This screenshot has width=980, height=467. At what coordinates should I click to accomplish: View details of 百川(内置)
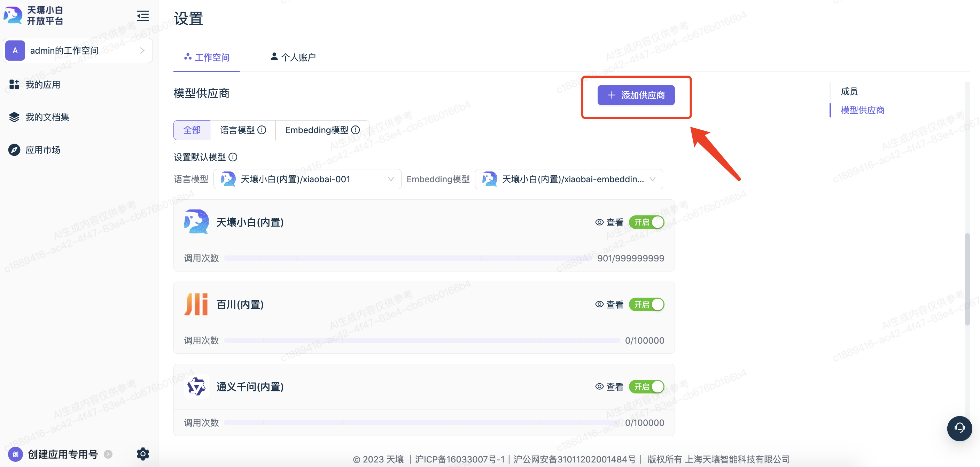pos(609,305)
